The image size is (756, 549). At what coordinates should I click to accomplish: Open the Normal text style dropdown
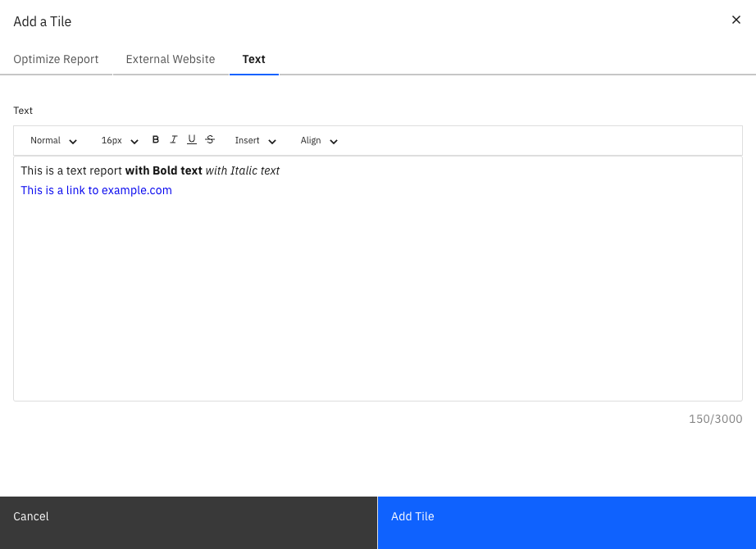tap(53, 141)
